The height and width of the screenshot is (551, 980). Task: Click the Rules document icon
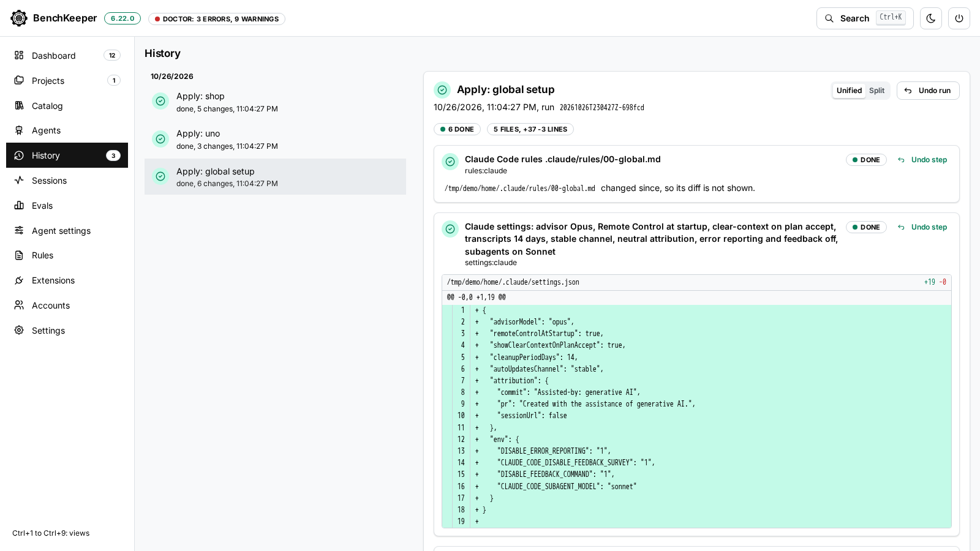click(x=19, y=255)
